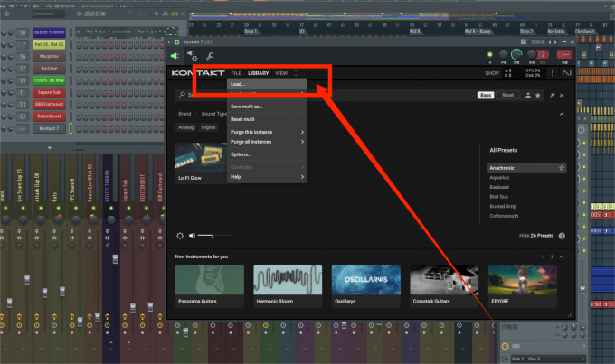This screenshot has height=364, width=615.
Task: Click the green gear icon beside Kontakt 7 title
Action: [x=177, y=42]
